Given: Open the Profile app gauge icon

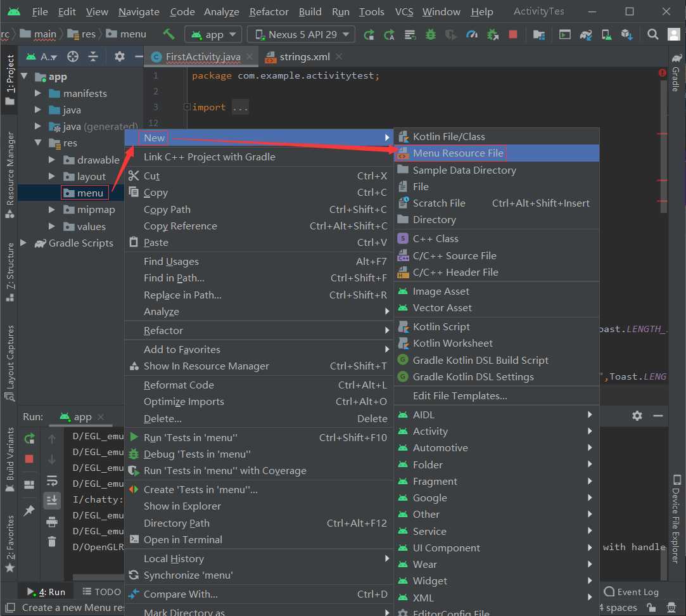Looking at the screenshot, I should click(x=472, y=34).
